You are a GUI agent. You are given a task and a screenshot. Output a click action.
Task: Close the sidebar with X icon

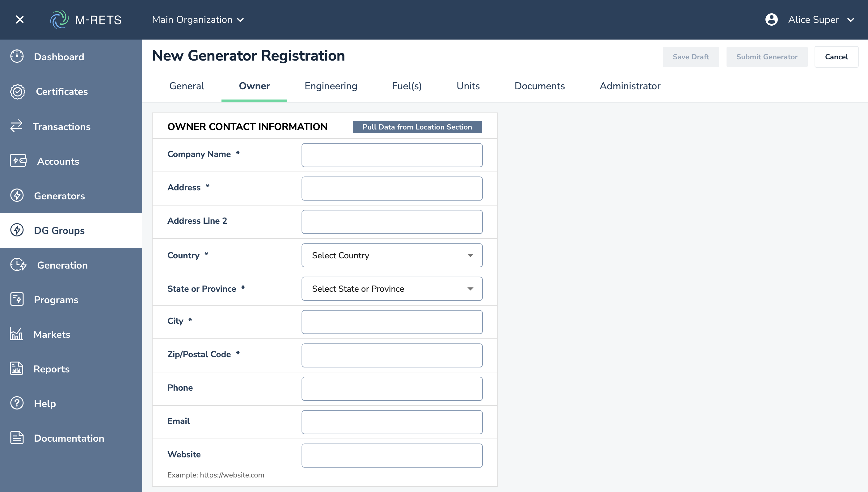click(19, 19)
